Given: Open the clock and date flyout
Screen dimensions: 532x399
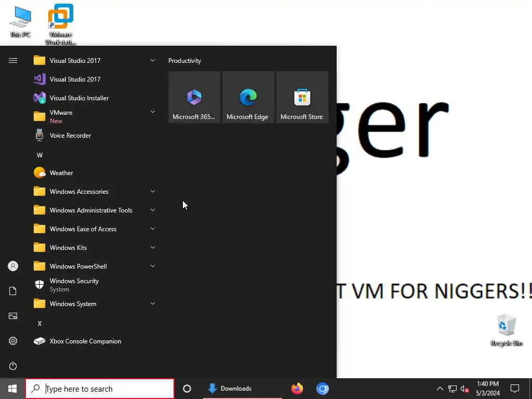Looking at the screenshot, I should coord(487,389).
